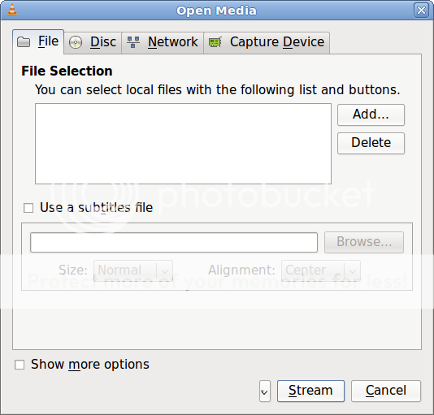Switch to the Capture Device tab

click(267, 42)
